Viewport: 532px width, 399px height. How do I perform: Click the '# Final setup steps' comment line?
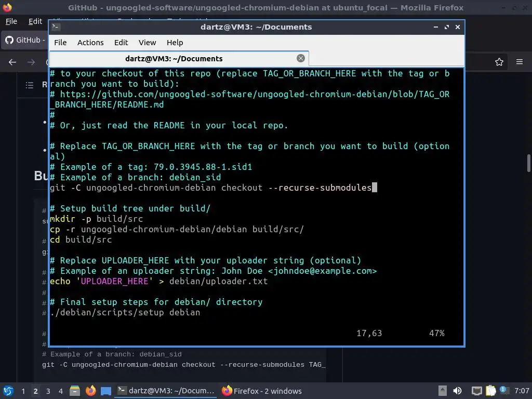pyautogui.click(x=156, y=302)
